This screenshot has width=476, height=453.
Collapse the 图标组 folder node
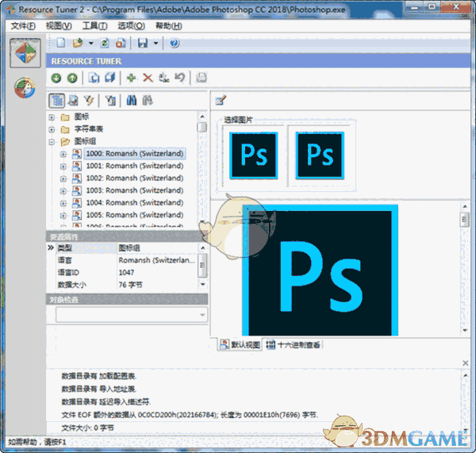click(x=52, y=142)
